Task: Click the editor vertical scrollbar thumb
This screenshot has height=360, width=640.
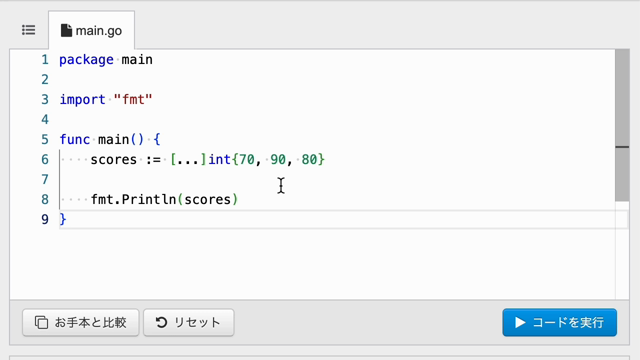Action: click(x=622, y=125)
